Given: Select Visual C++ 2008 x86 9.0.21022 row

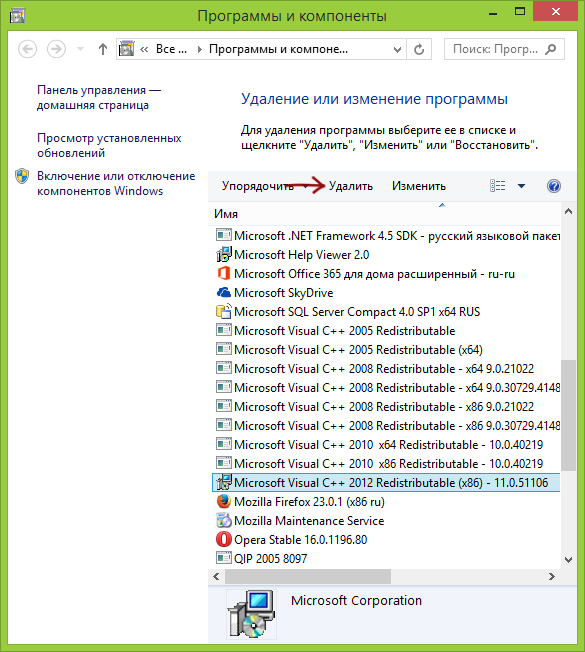Looking at the screenshot, I should (x=386, y=406).
